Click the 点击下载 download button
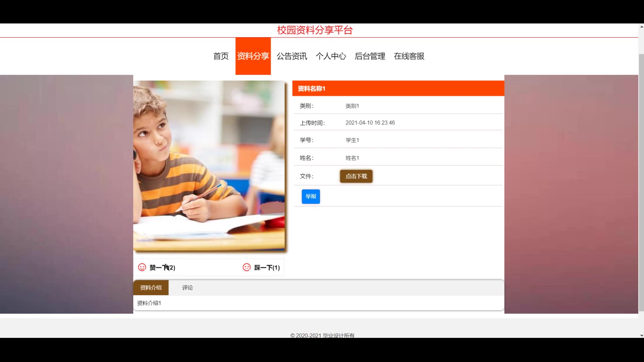Viewport: 644px width, 362px height. pyautogui.click(x=356, y=176)
